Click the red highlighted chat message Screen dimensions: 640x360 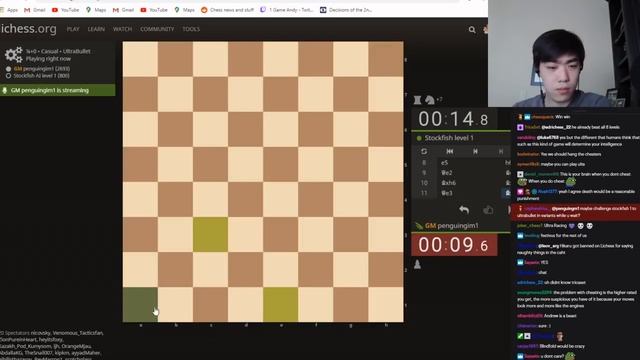pos(576,212)
